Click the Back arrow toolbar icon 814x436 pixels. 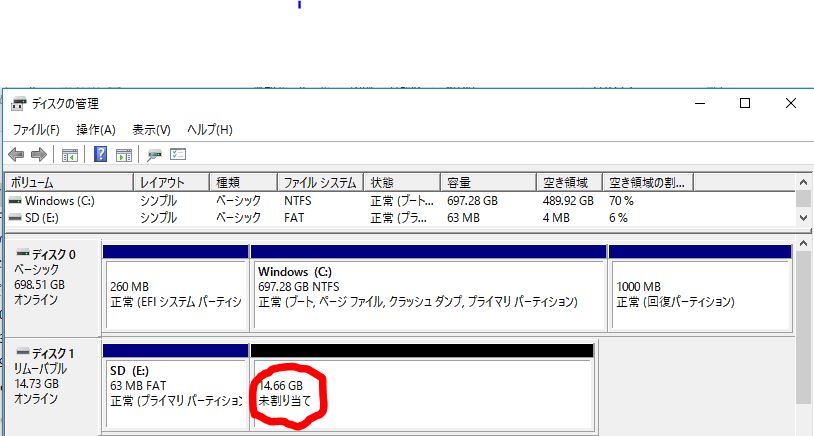[x=16, y=155]
